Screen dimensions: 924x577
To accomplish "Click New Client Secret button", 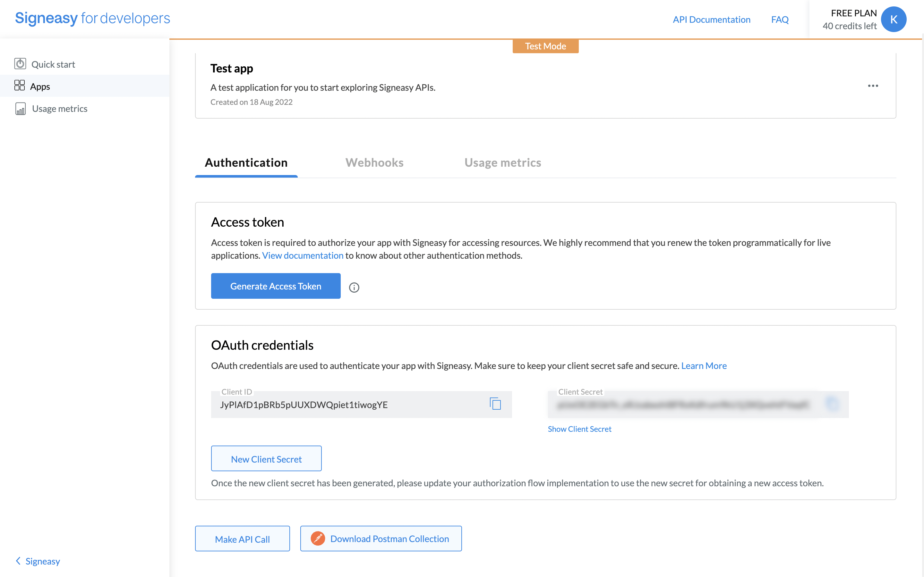I will pyautogui.click(x=266, y=459).
